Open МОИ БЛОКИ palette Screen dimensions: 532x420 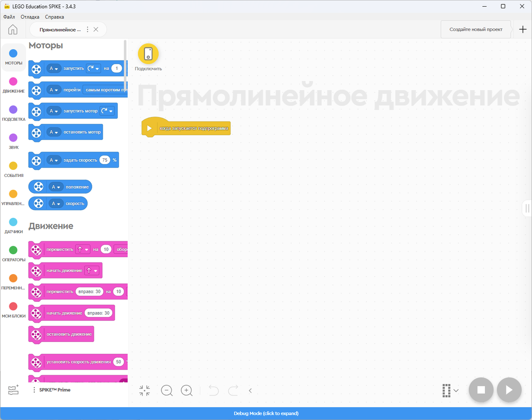(x=13, y=307)
